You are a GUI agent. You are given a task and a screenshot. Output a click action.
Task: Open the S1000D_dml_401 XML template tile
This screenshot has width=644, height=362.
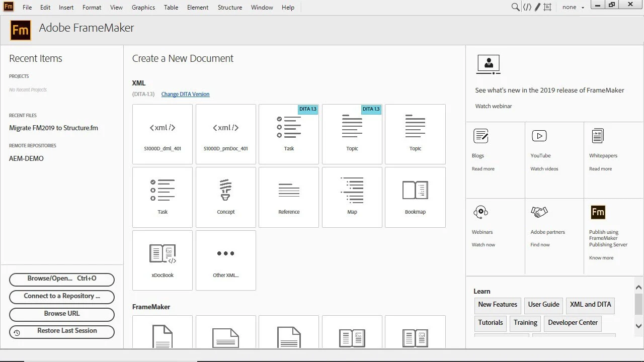[x=163, y=134]
